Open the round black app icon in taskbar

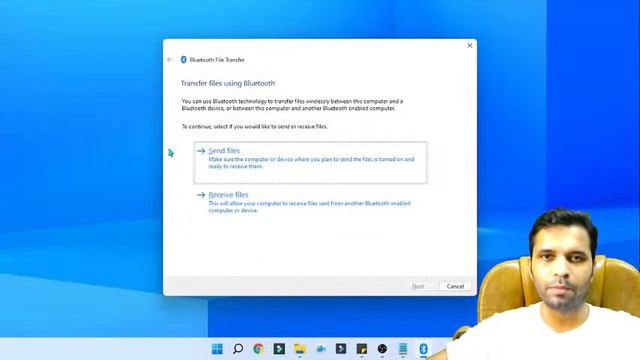coord(382,349)
